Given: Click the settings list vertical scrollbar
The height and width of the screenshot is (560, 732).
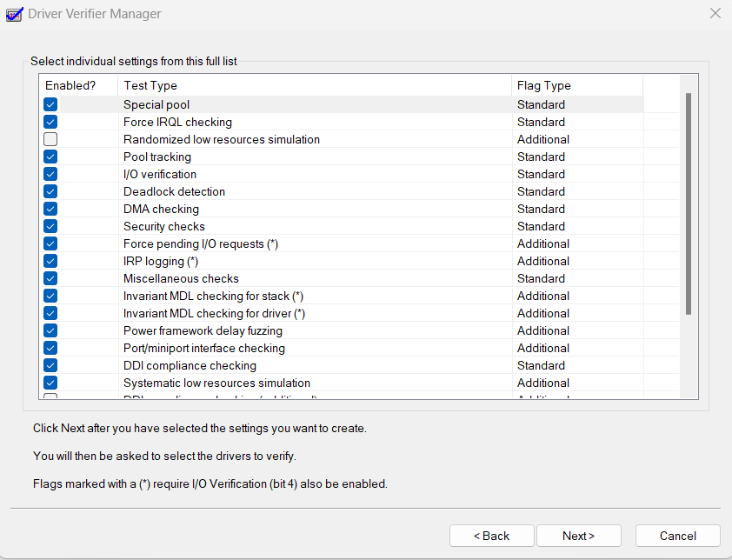Looking at the screenshot, I should point(689,203).
